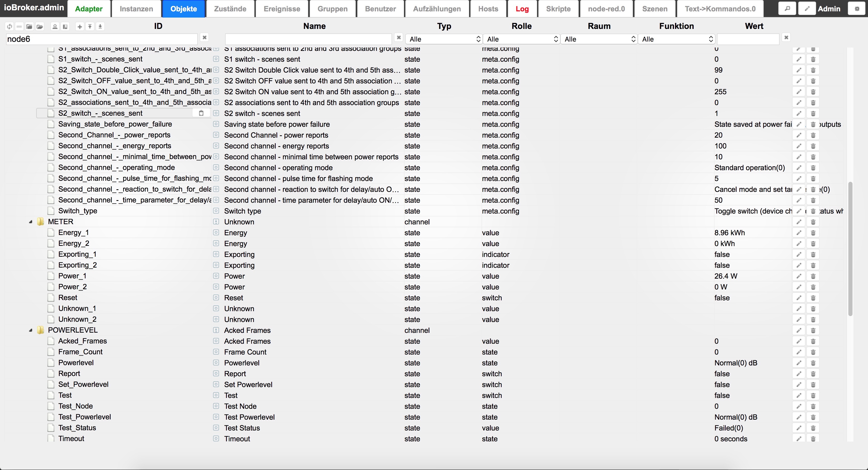Toggle the expert mode person icon
The image size is (868, 470).
[55, 27]
